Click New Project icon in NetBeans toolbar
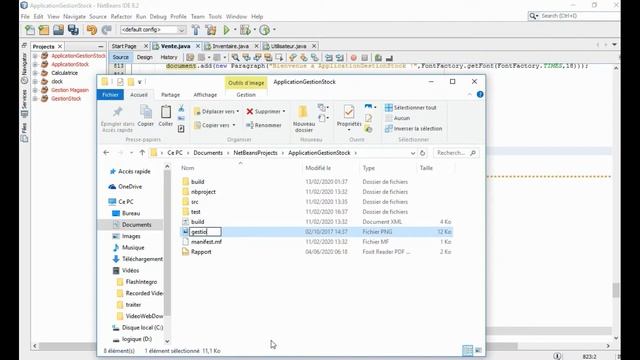Viewport: 640px width, 360px height. tap(44, 30)
